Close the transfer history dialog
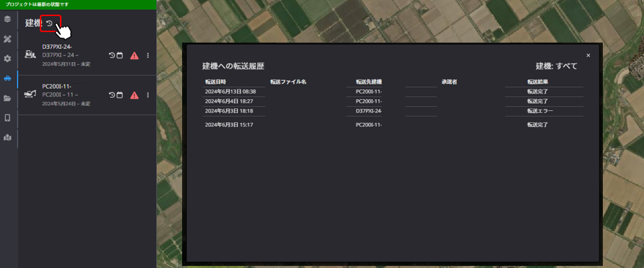Viewport: 644px width, 268px height. (x=588, y=56)
